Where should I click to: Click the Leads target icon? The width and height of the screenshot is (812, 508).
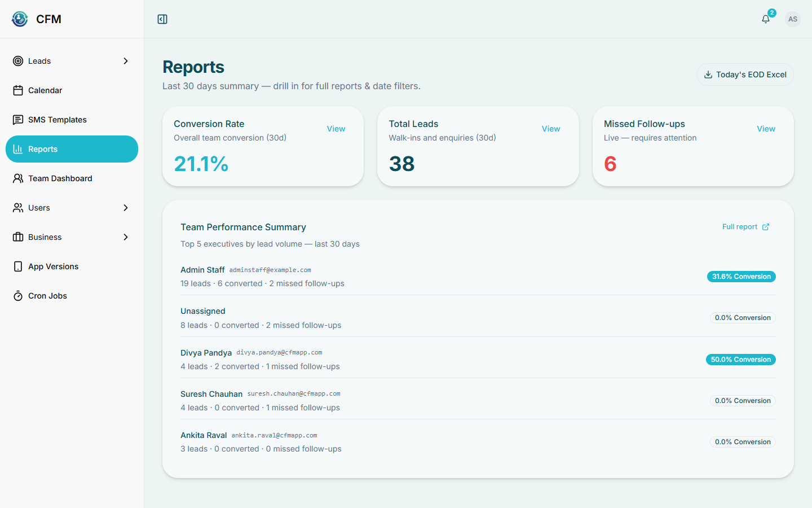click(18, 61)
